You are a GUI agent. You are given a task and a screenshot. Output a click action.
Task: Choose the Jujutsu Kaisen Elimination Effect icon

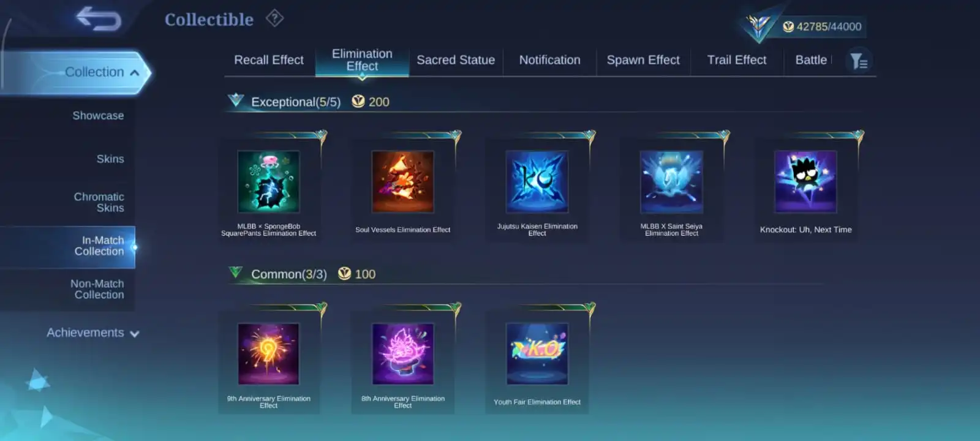click(x=537, y=182)
